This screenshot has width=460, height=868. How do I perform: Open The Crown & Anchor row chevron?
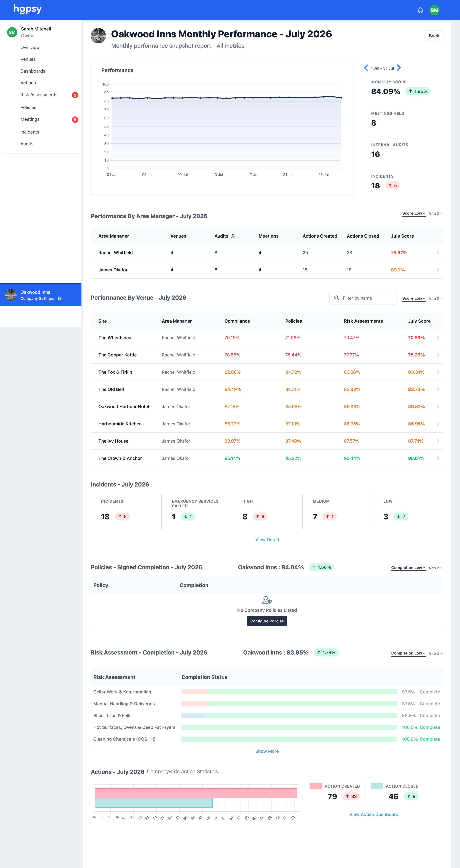coord(438,458)
